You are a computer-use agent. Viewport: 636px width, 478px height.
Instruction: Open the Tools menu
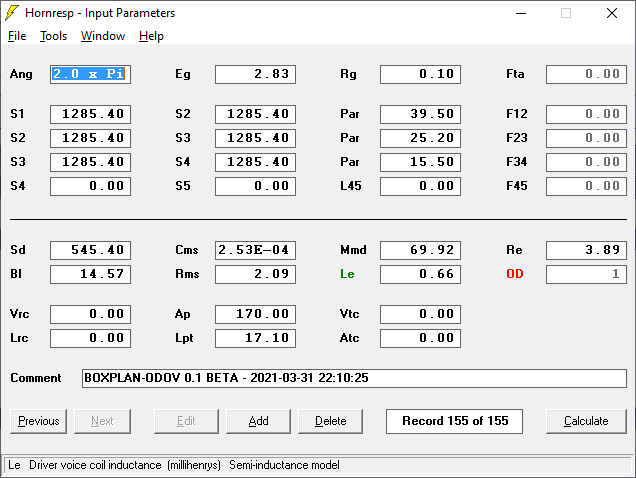(53, 36)
